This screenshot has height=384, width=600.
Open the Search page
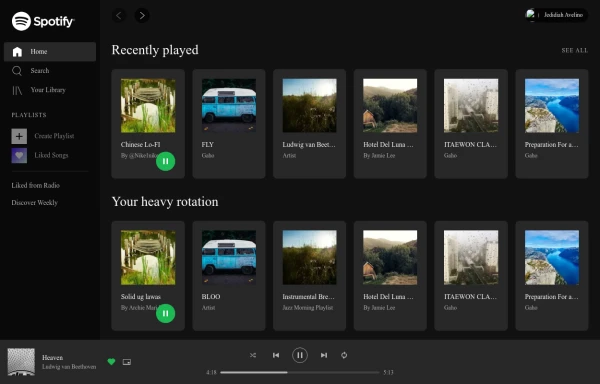click(50, 71)
